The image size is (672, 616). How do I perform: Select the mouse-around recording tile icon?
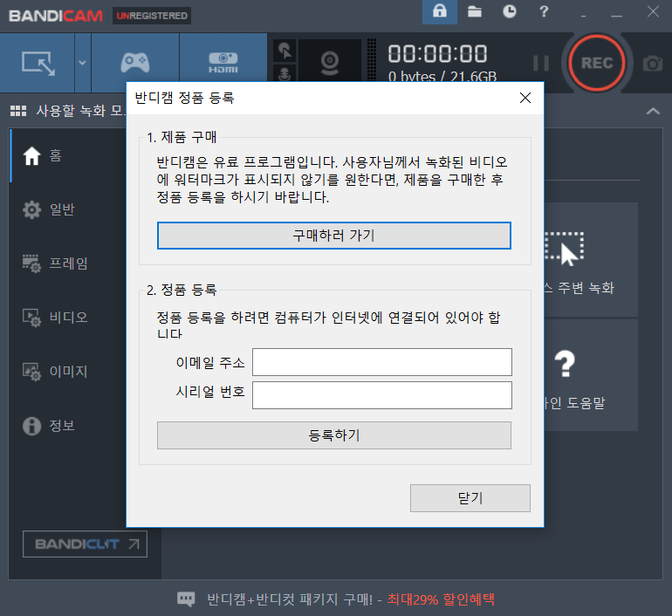click(565, 249)
